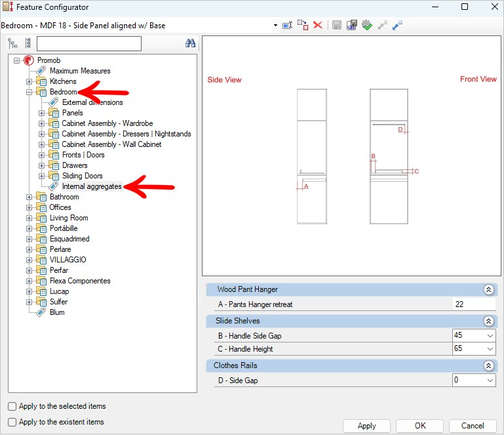Expand the Offices tree node
Viewport: 504px width, 435px height.
pyautogui.click(x=29, y=207)
